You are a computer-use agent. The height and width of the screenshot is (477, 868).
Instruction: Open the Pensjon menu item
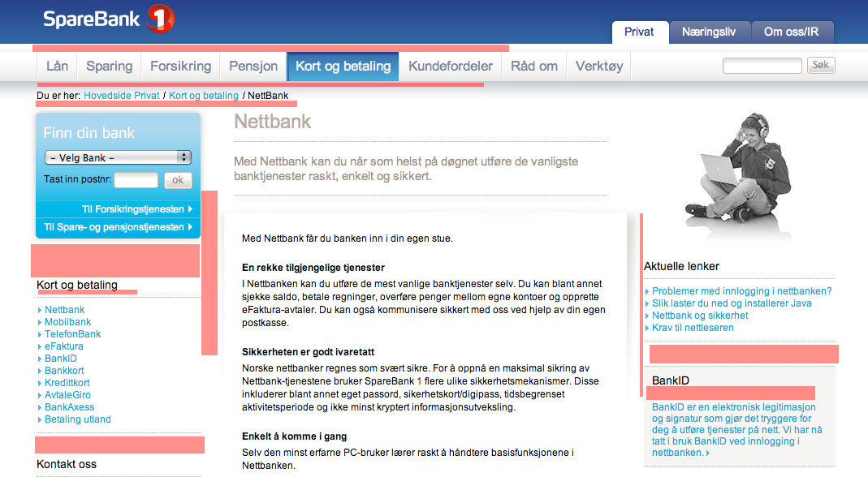253,67
